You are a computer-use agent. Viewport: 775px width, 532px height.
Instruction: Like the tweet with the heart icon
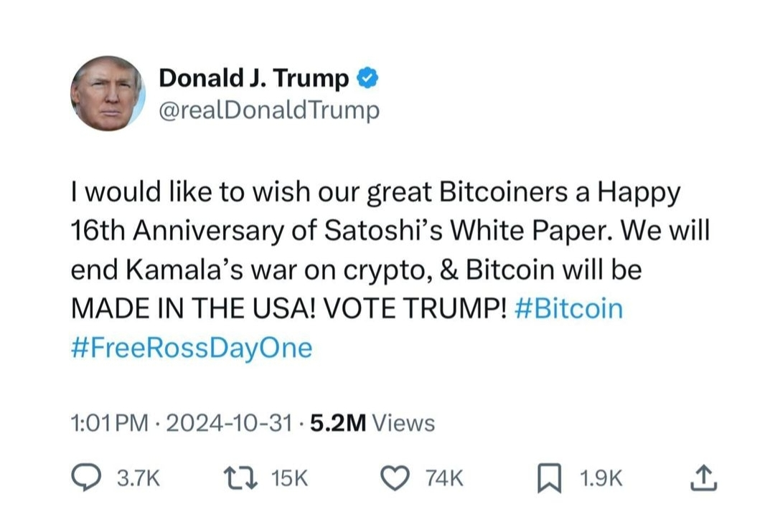[x=395, y=478]
